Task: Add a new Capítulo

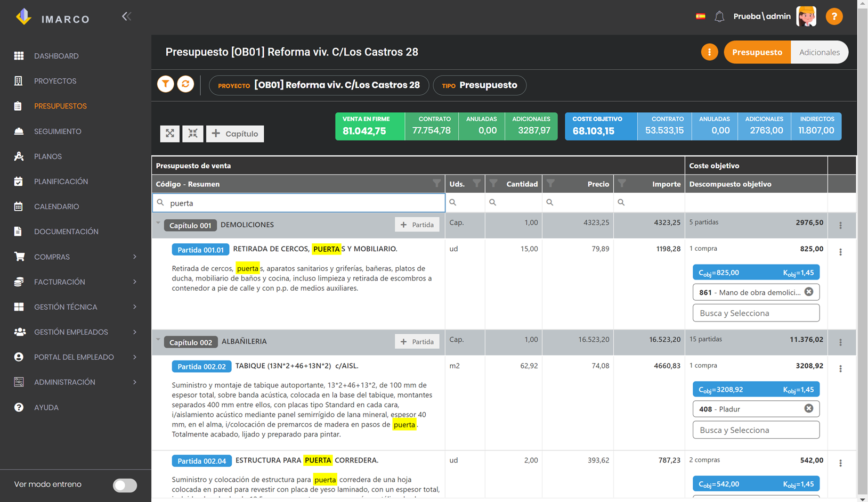Action: 235,134
